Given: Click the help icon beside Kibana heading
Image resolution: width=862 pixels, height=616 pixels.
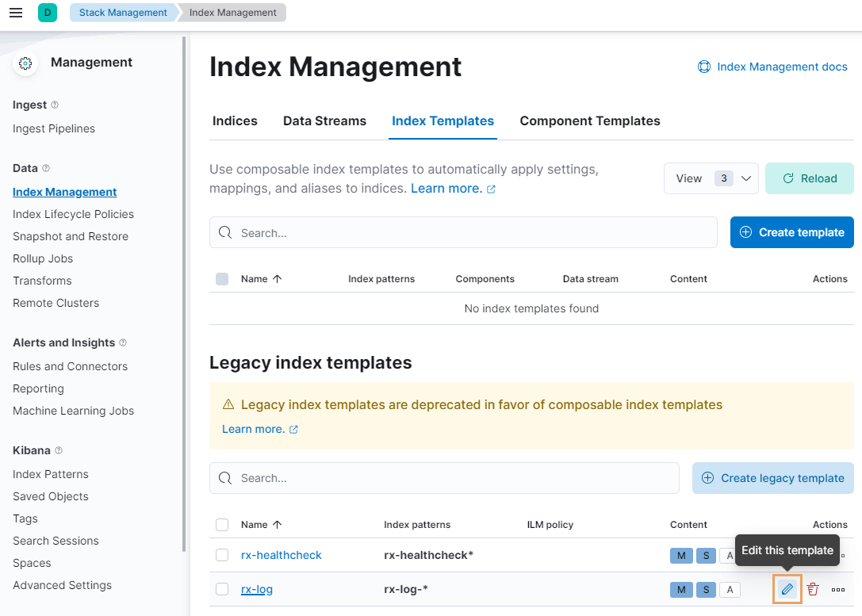Looking at the screenshot, I should point(59,450).
